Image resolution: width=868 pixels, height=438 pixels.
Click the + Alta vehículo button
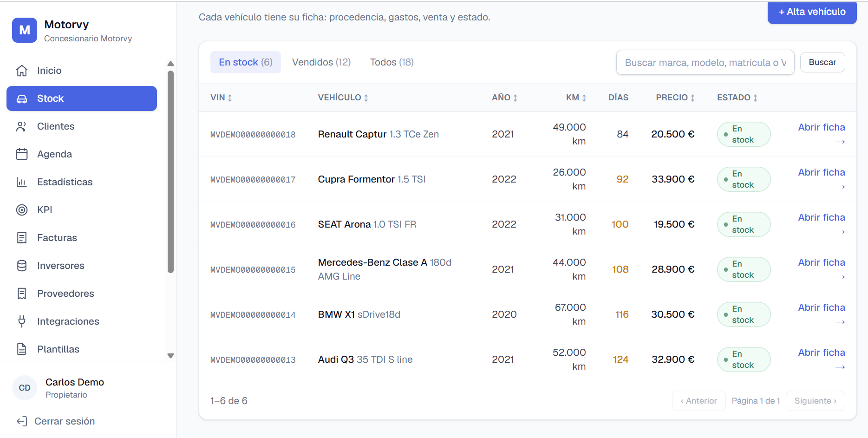coord(812,12)
